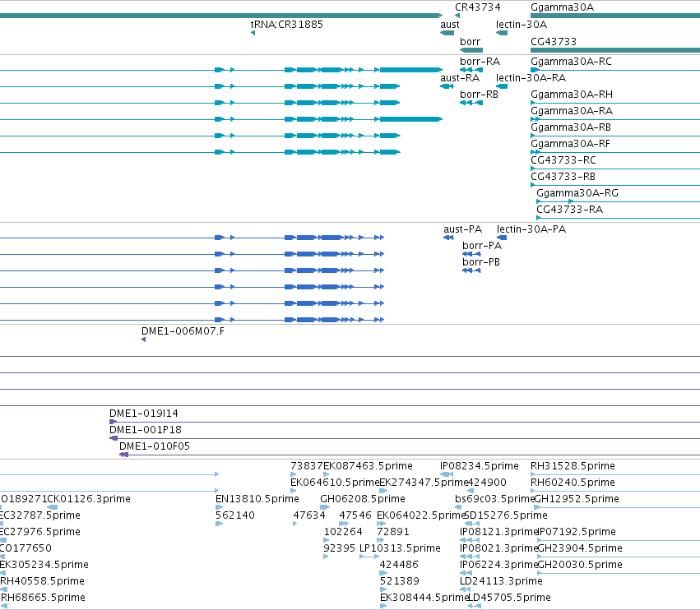This screenshot has width=700, height=610.
Task: Click the CG43733 gene label
Action: (553, 41)
